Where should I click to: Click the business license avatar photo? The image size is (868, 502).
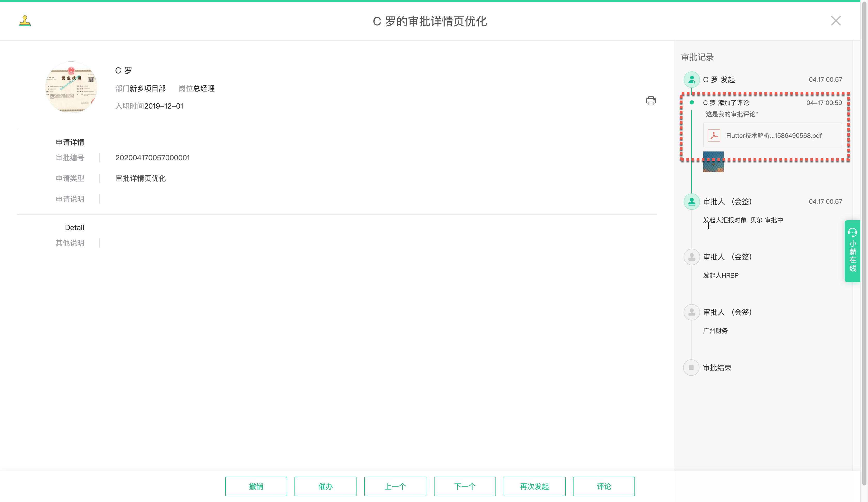click(x=71, y=87)
